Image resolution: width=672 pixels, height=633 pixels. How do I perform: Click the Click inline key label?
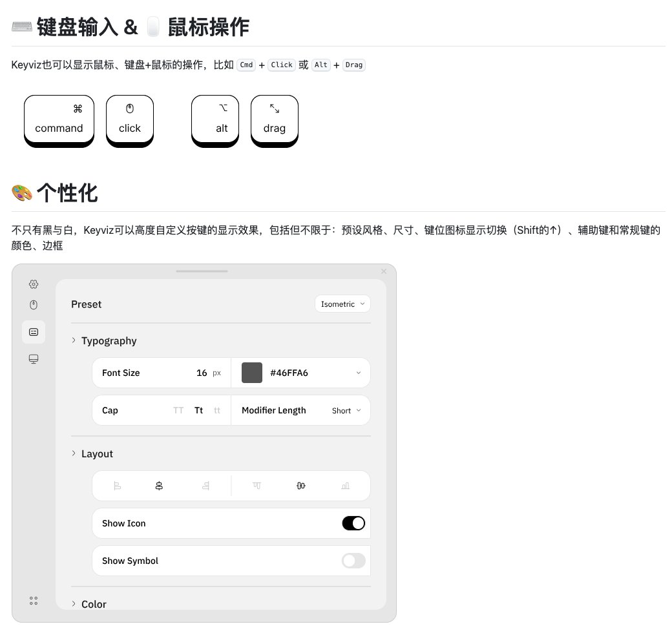point(282,65)
